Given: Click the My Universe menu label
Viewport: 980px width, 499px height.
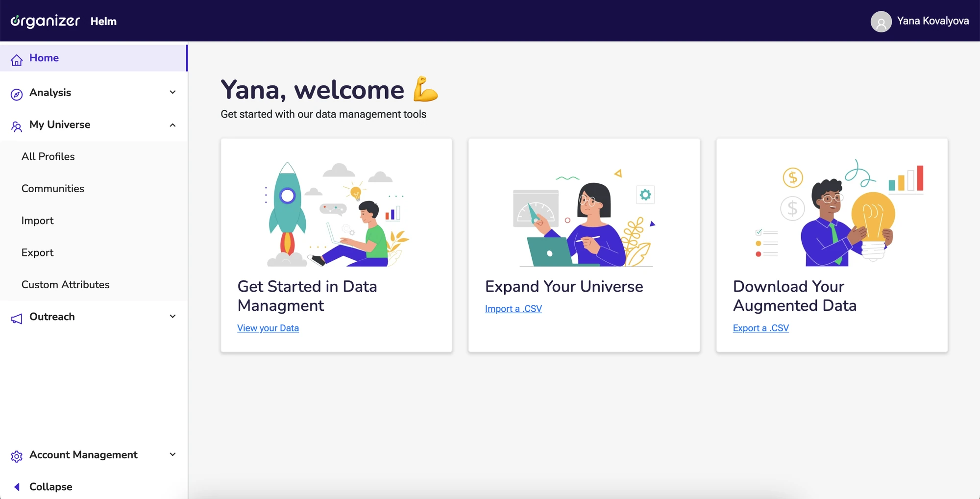Looking at the screenshot, I should pos(60,125).
